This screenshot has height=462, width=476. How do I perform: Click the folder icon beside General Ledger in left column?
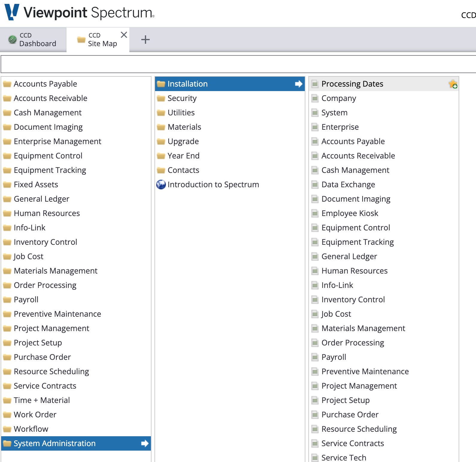pos(7,199)
